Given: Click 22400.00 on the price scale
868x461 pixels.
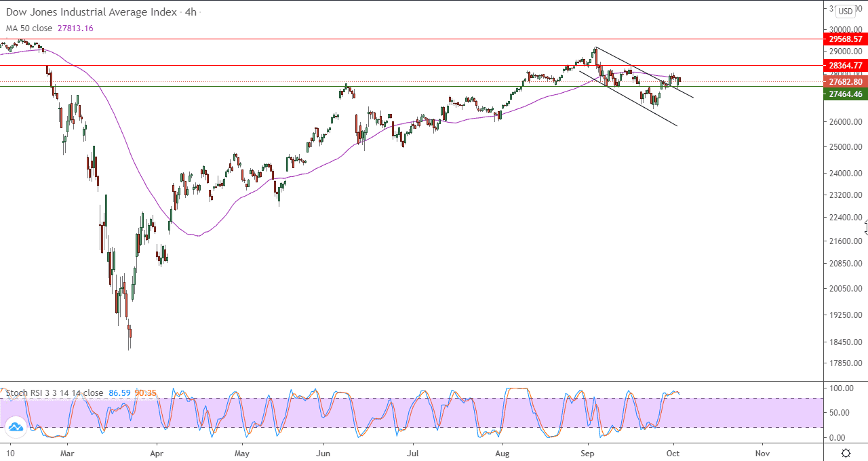Looking at the screenshot, I should 845,218.
